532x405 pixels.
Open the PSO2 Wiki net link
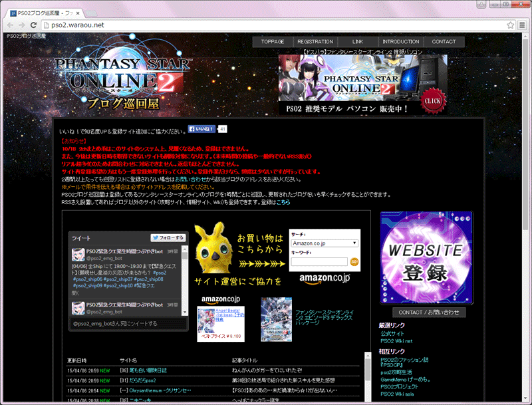pyautogui.click(x=396, y=341)
